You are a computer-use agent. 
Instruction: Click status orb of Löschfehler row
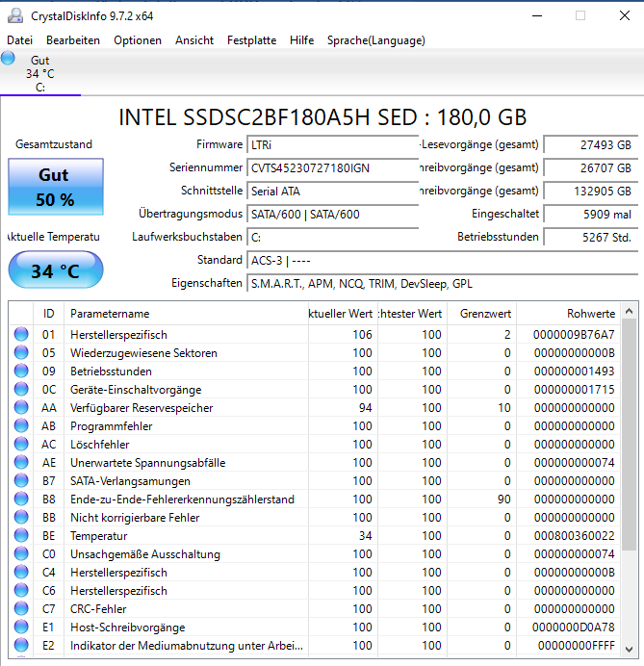click(x=21, y=444)
